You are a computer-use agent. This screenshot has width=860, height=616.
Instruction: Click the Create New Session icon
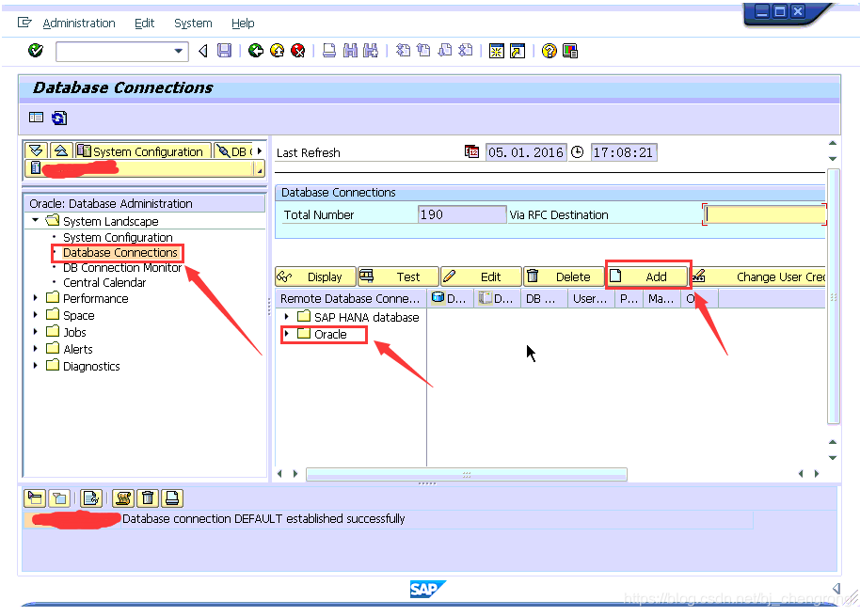[x=497, y=51]
